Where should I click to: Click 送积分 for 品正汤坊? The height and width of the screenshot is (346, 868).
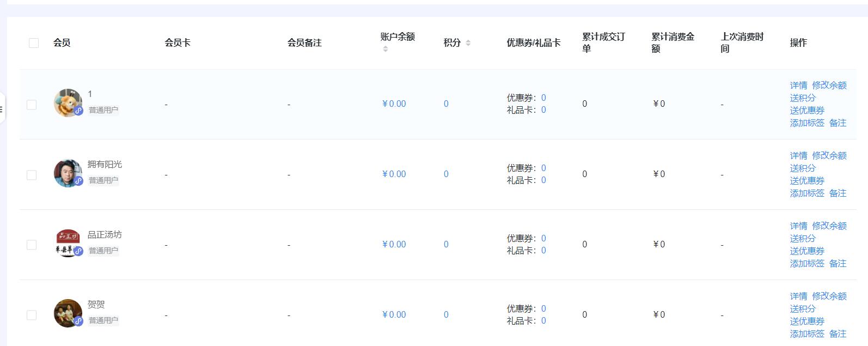803,239
